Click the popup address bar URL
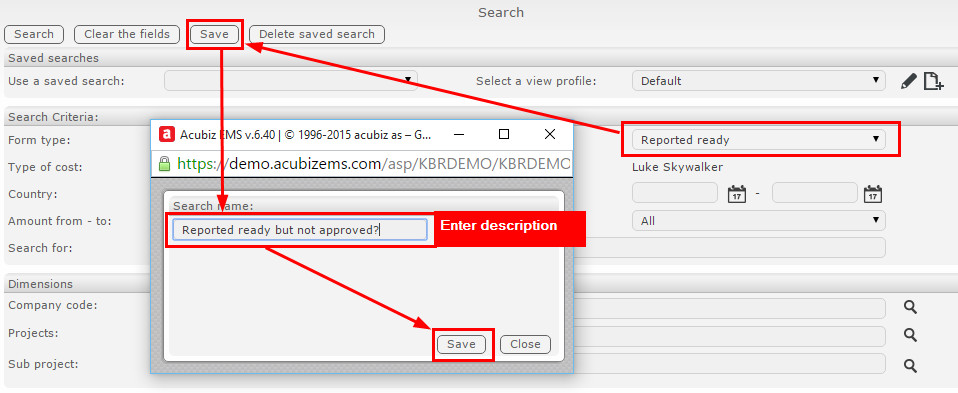This screenshot has width=958, height=393. tap(374, 164)
